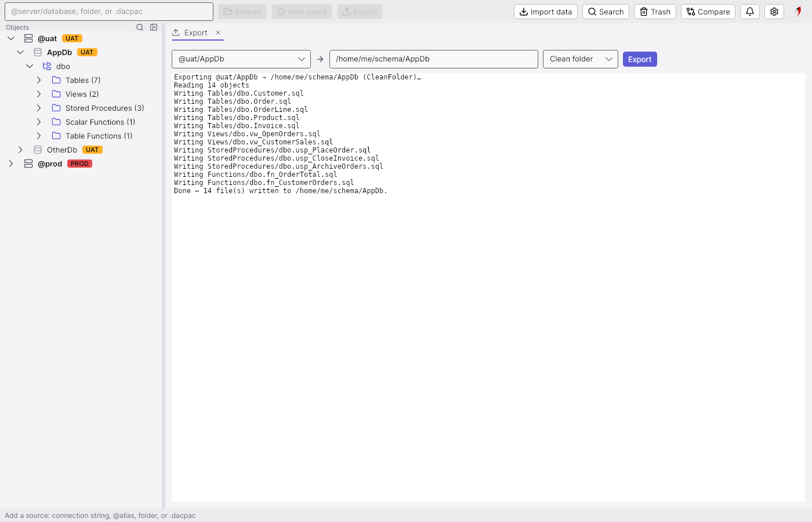The width and height of the screenshot is (812, 522).
Task: Click the Scalar Functions folder icon
Action: (x=56, y=122)
